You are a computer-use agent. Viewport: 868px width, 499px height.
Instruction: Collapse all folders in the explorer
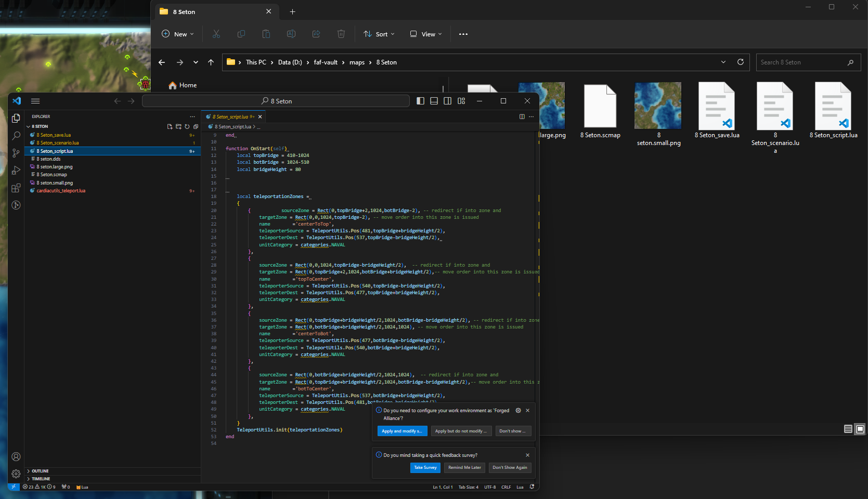(196, 126)
